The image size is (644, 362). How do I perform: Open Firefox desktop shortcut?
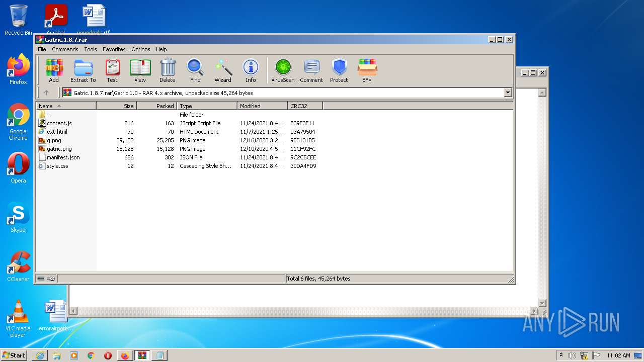18,69
